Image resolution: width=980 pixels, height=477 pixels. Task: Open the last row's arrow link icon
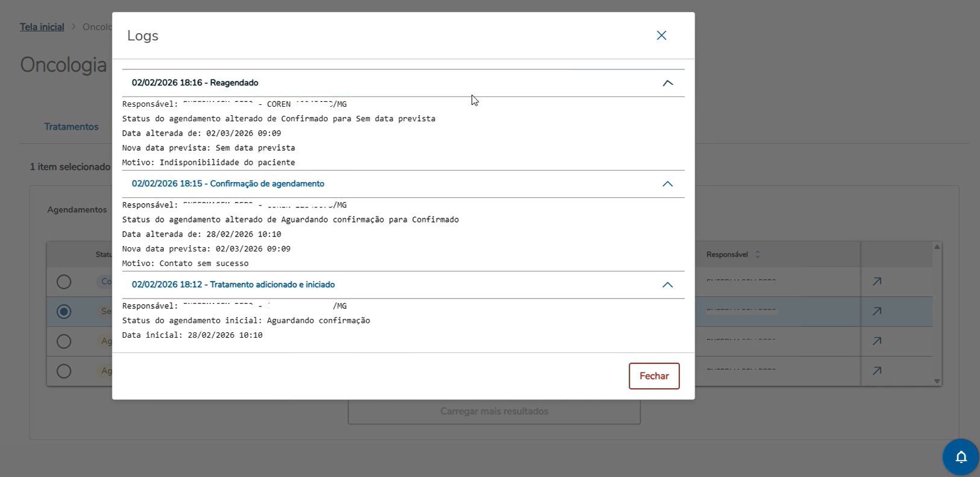click(877, 371)
